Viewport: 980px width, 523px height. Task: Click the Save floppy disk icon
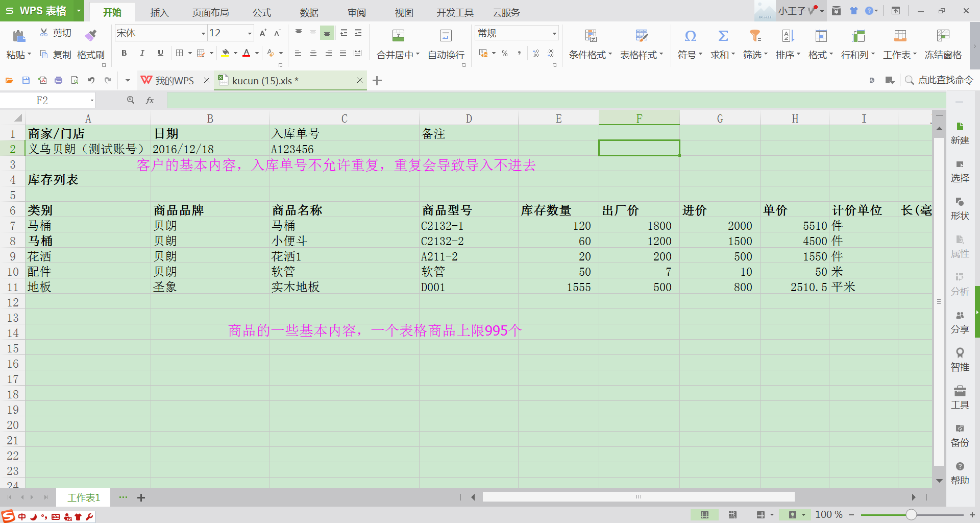tap(26, 80)
